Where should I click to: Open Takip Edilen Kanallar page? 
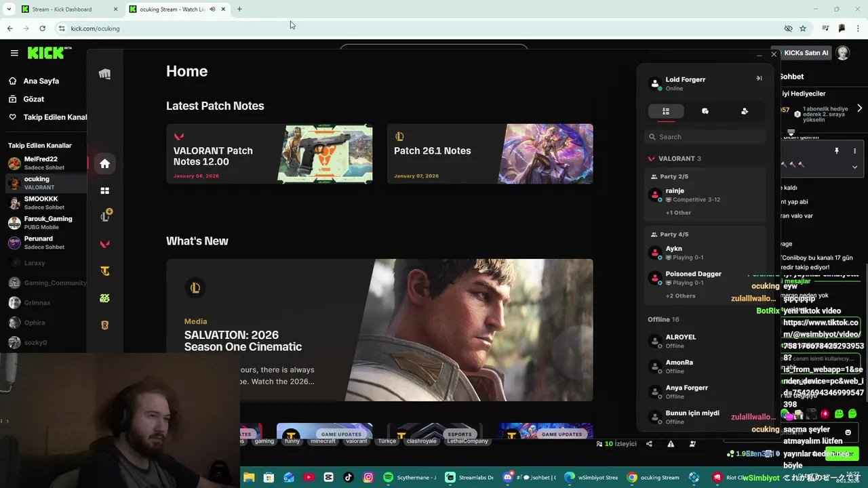pyautogui.click(x=54, y=117)
